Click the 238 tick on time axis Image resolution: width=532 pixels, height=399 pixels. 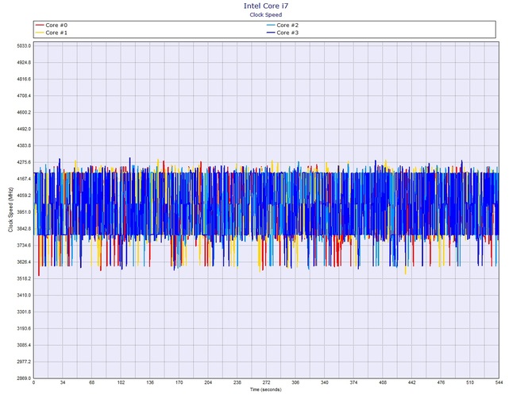click(x=237, y=382)
